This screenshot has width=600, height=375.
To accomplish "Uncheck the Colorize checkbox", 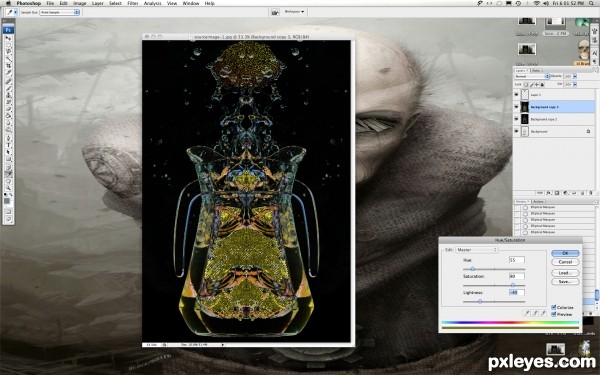I will click(553, 307).
